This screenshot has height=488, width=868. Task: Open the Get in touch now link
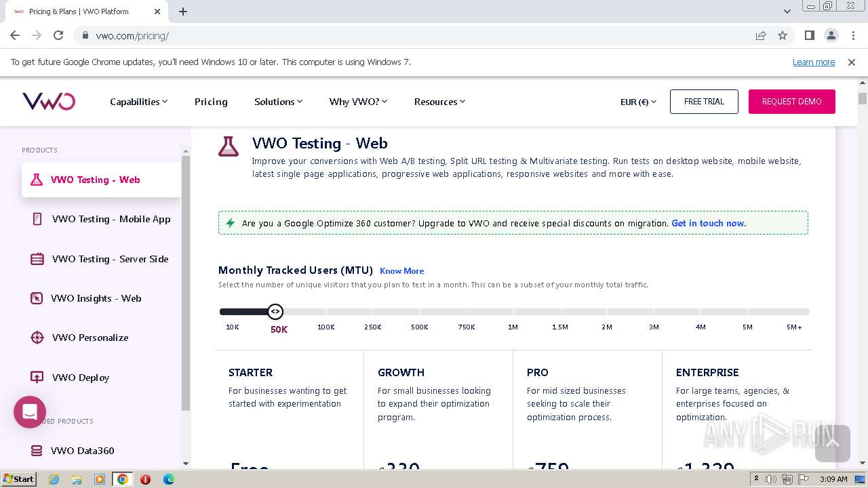(709, 223)
